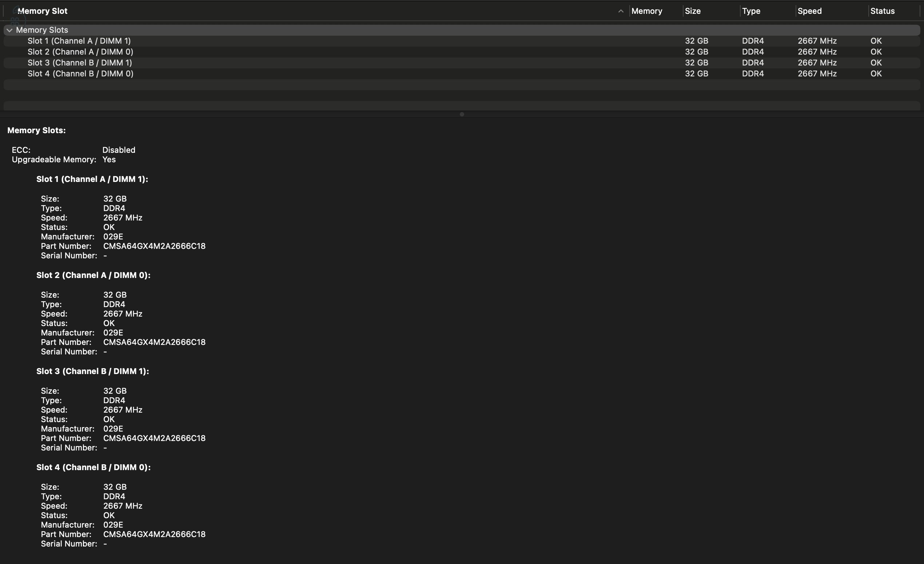Click Slot 1 manufacturer value 029E
This screenshot has width=924, height=564.
pyautogui.click(x=113, y=237)
